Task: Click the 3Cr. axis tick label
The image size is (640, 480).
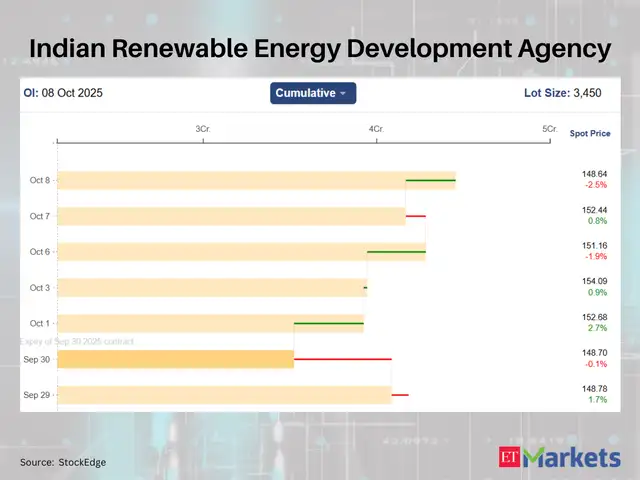Action: [203, 129]
